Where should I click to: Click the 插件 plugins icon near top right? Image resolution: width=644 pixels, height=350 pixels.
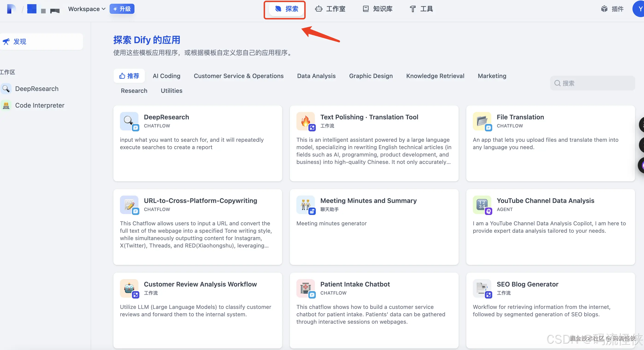pyautogui.click(x=605, y=9)
